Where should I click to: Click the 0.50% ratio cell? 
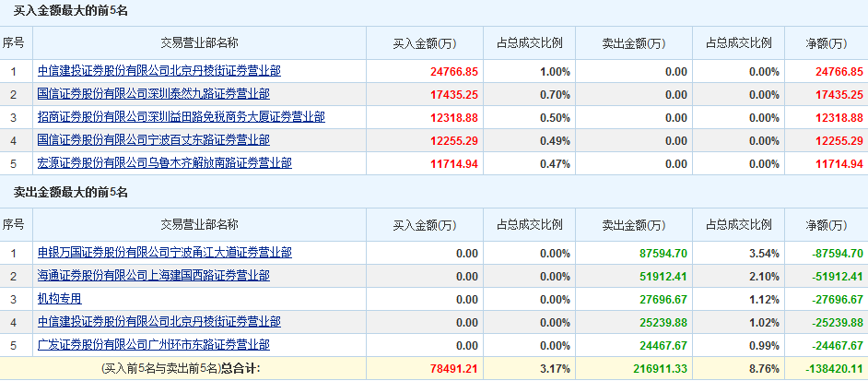point(555,118)
